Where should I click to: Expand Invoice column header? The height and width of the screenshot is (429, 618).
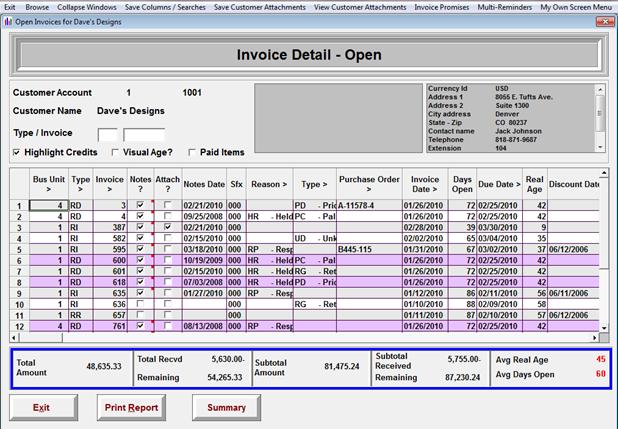[110, 184]
